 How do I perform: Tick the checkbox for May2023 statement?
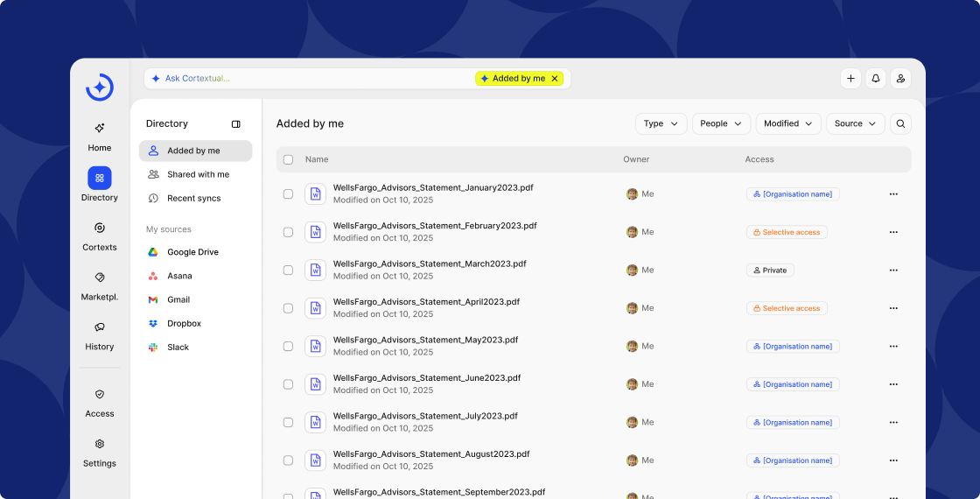288,347
